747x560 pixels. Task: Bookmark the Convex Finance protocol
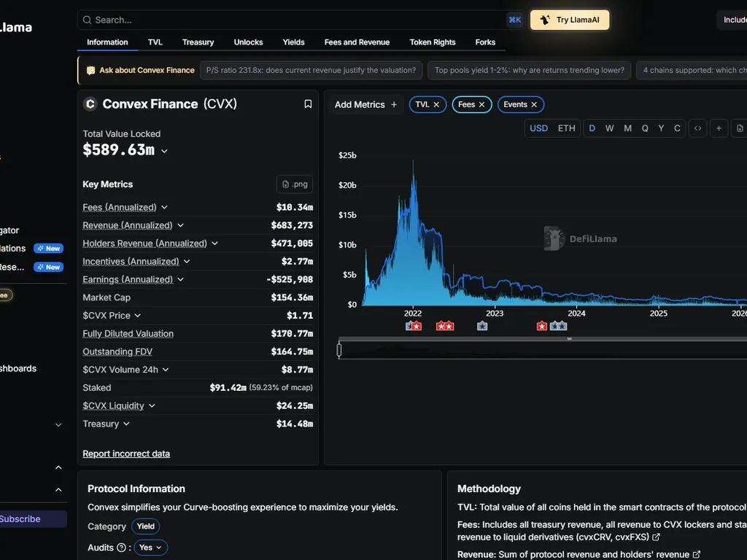click(x=308, y=104)
